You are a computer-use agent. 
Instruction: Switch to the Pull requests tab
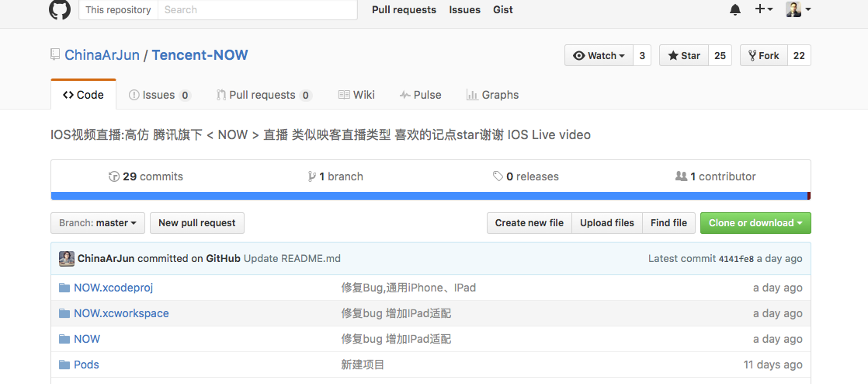point(264,95)
